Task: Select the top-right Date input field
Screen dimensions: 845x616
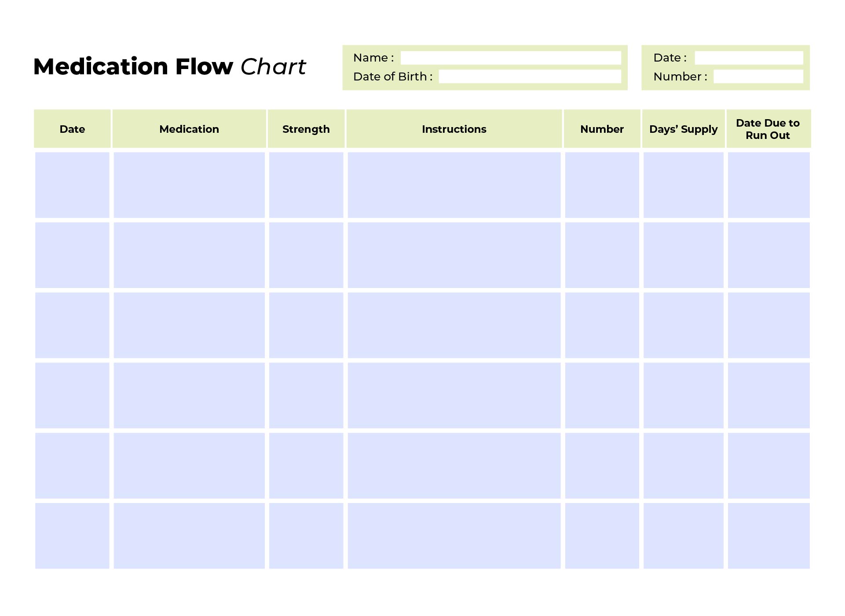Action: (x=749, y=58)
